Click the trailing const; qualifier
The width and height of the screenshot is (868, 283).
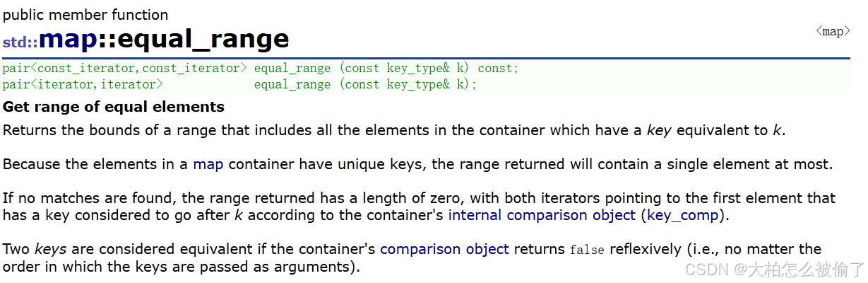click(498, 69)
